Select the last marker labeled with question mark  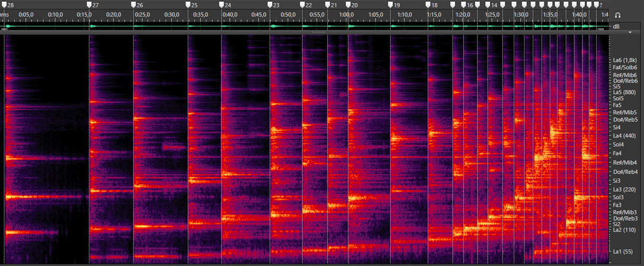pyautogui.click(x=597, y=5)
